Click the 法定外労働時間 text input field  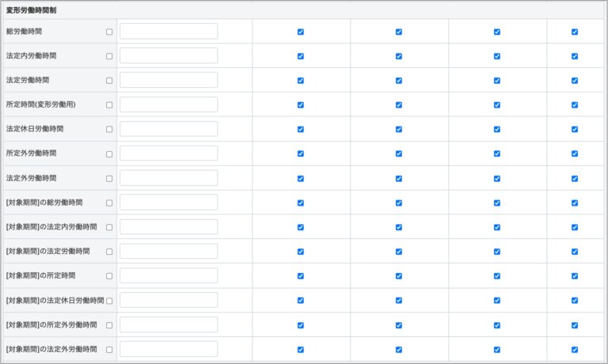point(169,178)
